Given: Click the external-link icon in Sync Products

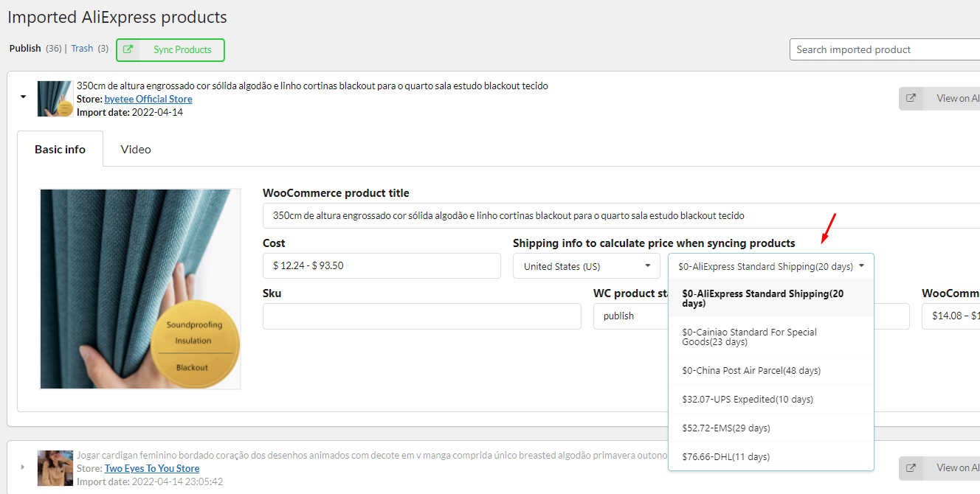Looking at the screenshot, I should (x=128, y=49).
